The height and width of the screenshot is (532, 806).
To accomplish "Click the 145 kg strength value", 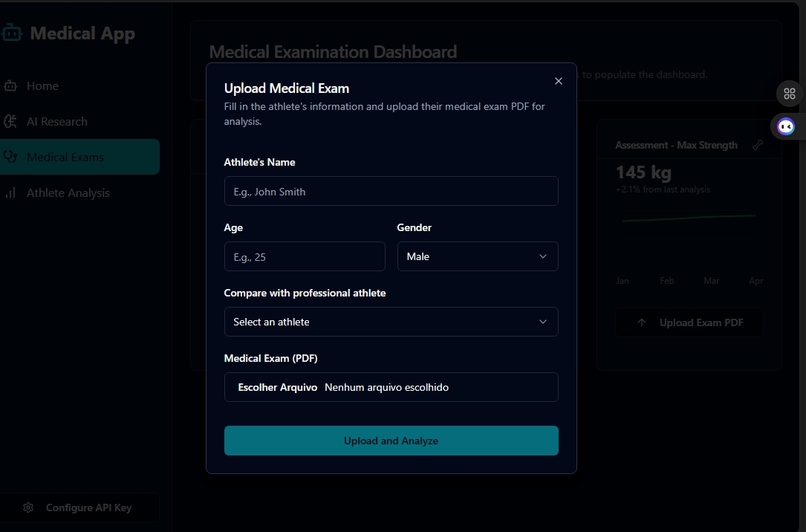I will 644,172.
